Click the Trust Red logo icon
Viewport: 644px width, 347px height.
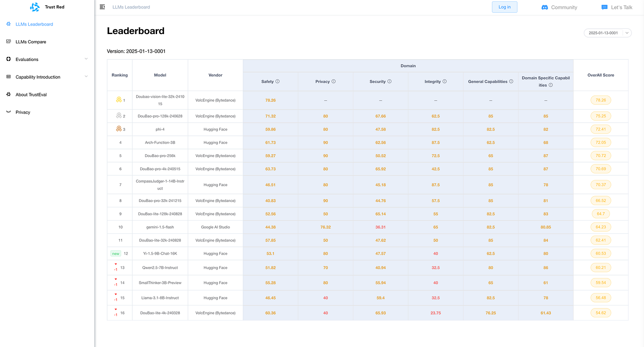34,7
